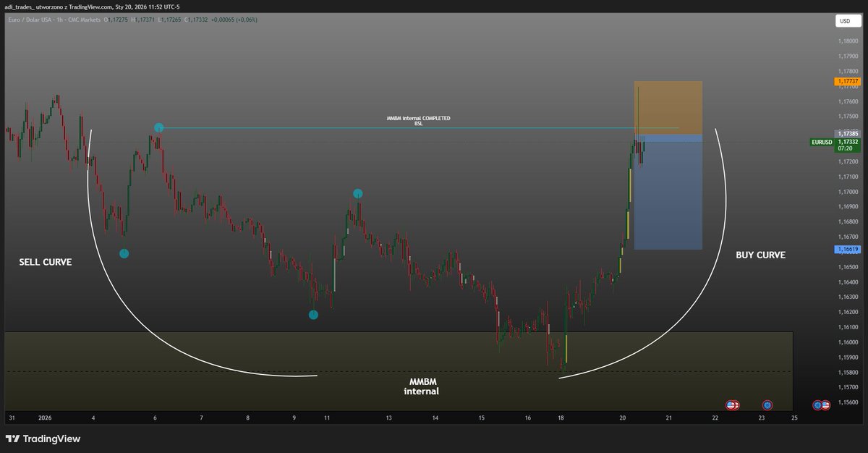
Task: Click the blue 1,16619 target price label
Action: tap(848, 249)
